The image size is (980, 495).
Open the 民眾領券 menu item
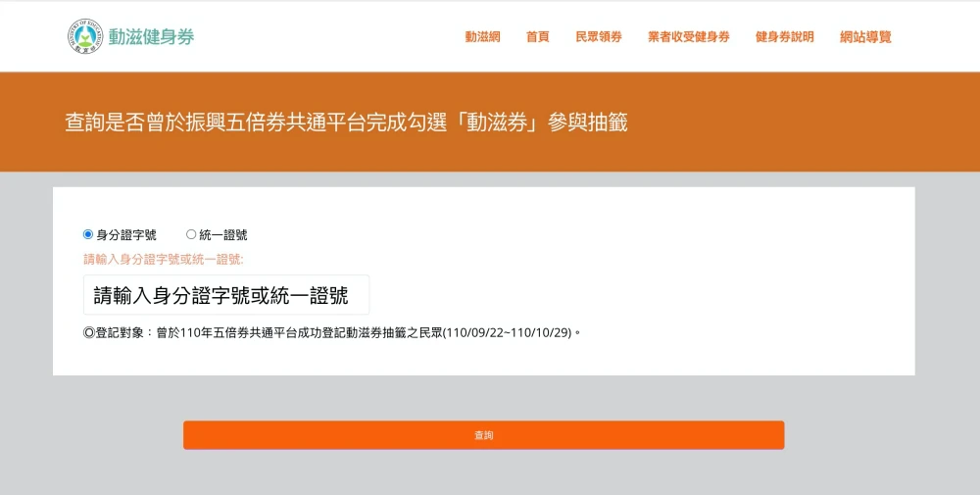[x=599, y=37]
